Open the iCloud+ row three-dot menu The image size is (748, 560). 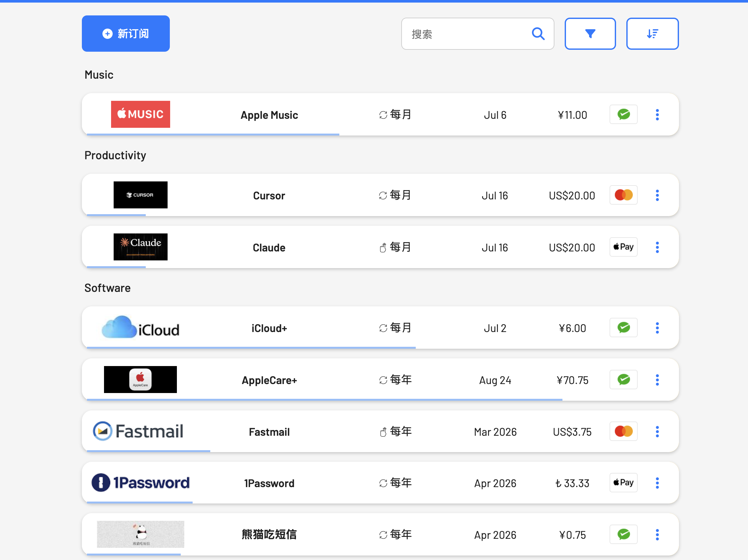point(657,328)
